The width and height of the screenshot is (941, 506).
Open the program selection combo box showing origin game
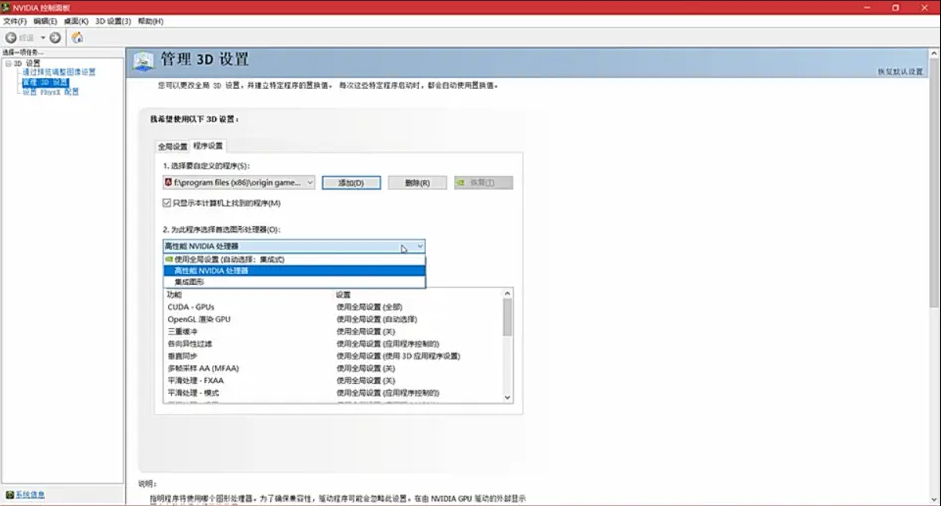(239, 182)
